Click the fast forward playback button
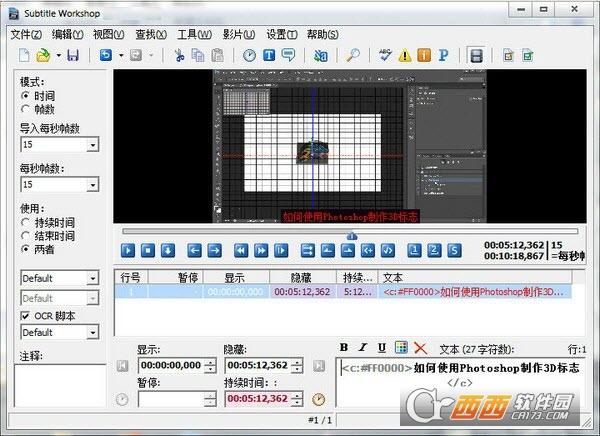This screenshot has height=436, width=600. [261, 251]
